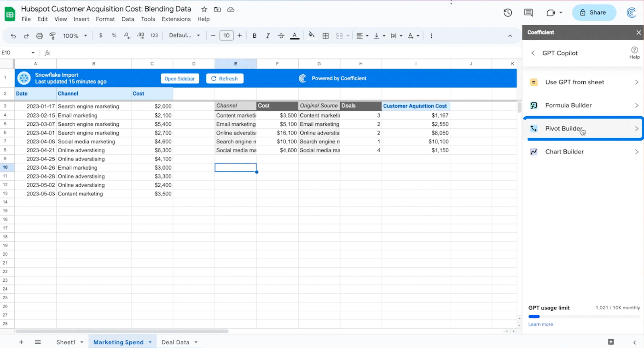Open the File menu
This screenshot has width=644, height=348.
[26, 19]
